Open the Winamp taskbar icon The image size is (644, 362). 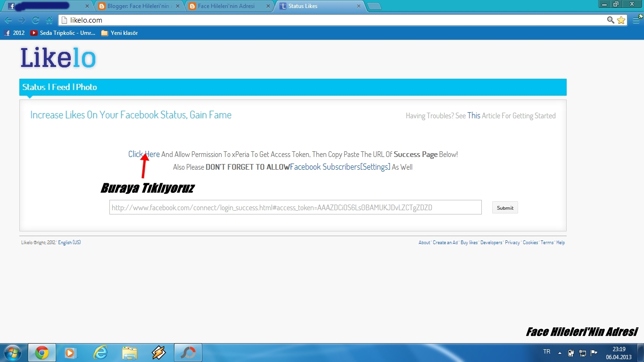pyautogui.click(x=159, y=353)
